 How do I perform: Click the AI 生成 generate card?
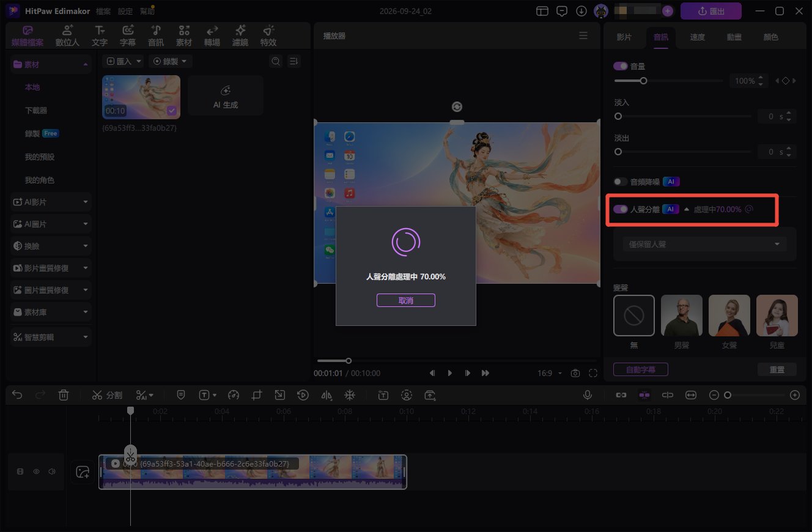[x=226, y=96]
